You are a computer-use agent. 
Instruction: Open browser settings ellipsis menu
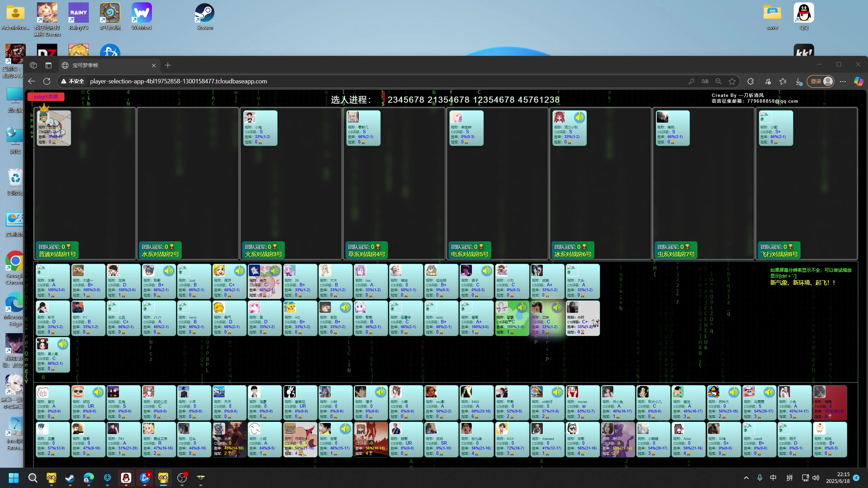click(843, 81)
